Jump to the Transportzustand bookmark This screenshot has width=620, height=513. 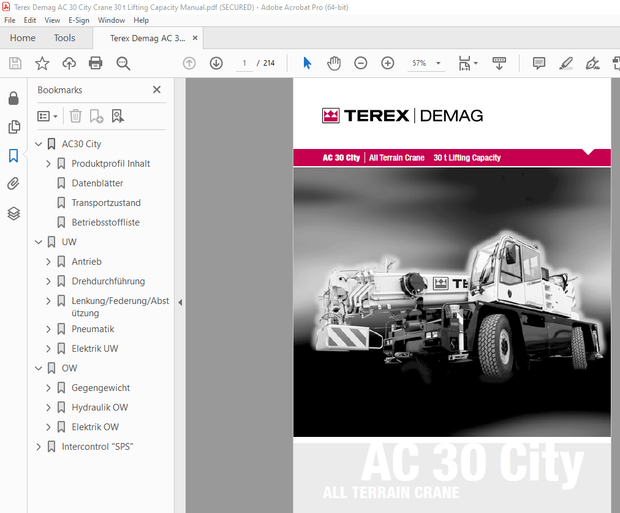click(x=106, y=203)
